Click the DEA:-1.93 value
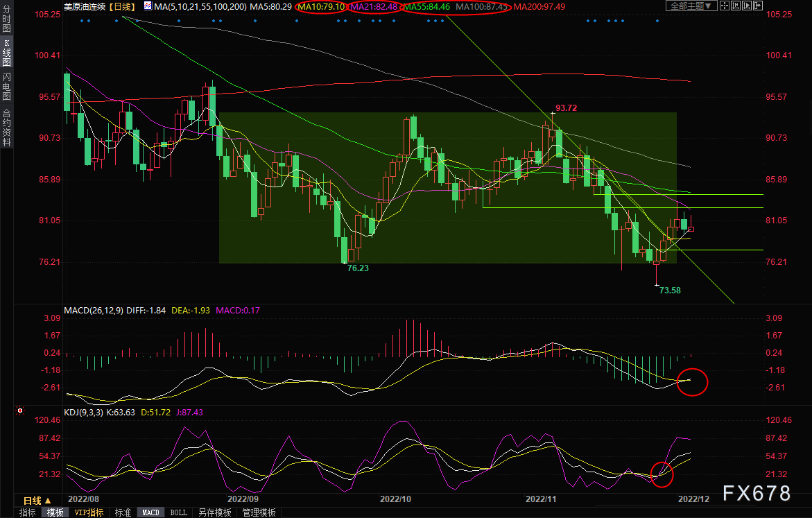 [191, 310]
